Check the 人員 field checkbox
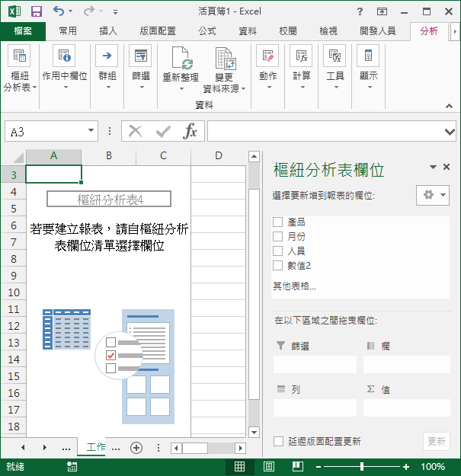Image resolution: width=461 pixels, height=476 pixels. point(277,251)
